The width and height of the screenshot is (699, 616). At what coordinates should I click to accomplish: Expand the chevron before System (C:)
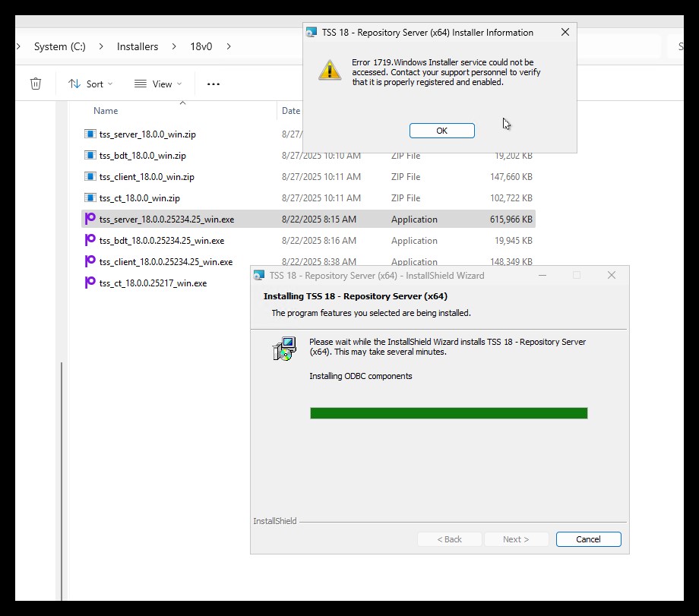click(18, 46)
